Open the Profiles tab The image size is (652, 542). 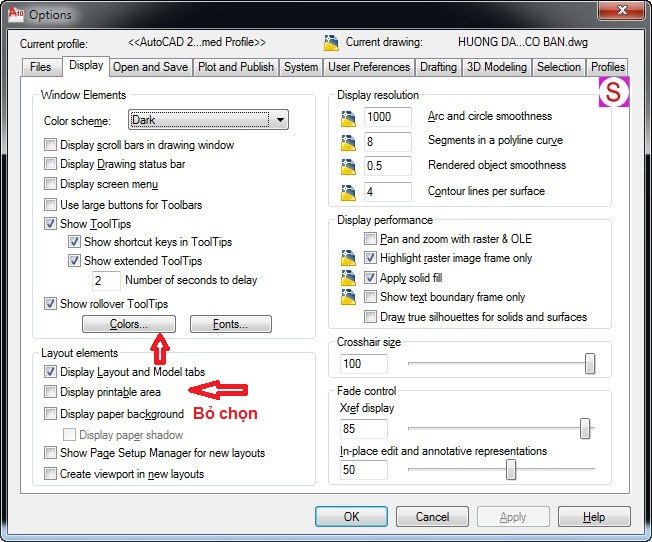(608, 67)
